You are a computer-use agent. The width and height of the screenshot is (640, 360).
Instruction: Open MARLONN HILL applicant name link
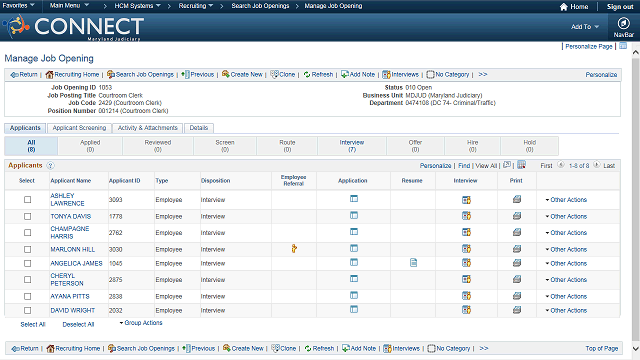coord(73,249)
